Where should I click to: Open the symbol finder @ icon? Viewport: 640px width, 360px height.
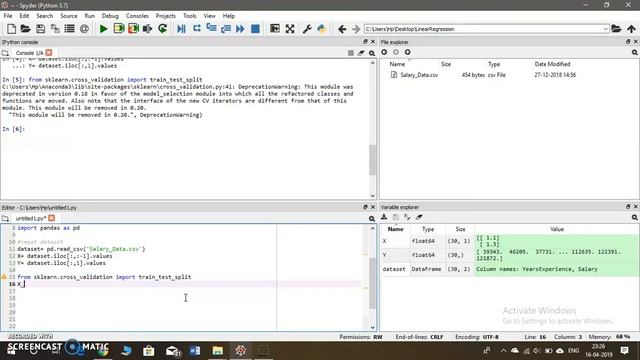coord(84,29)
